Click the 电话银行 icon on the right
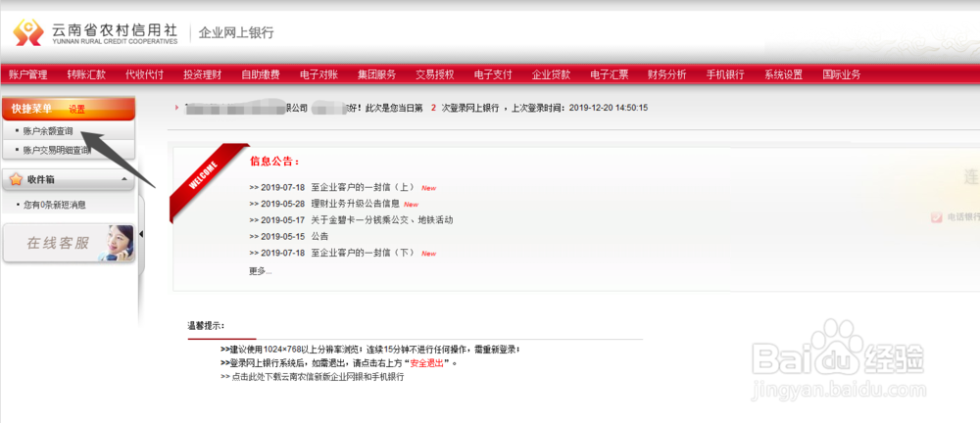Viewport: 980px width, 423px height. click(x=936, y=217)
